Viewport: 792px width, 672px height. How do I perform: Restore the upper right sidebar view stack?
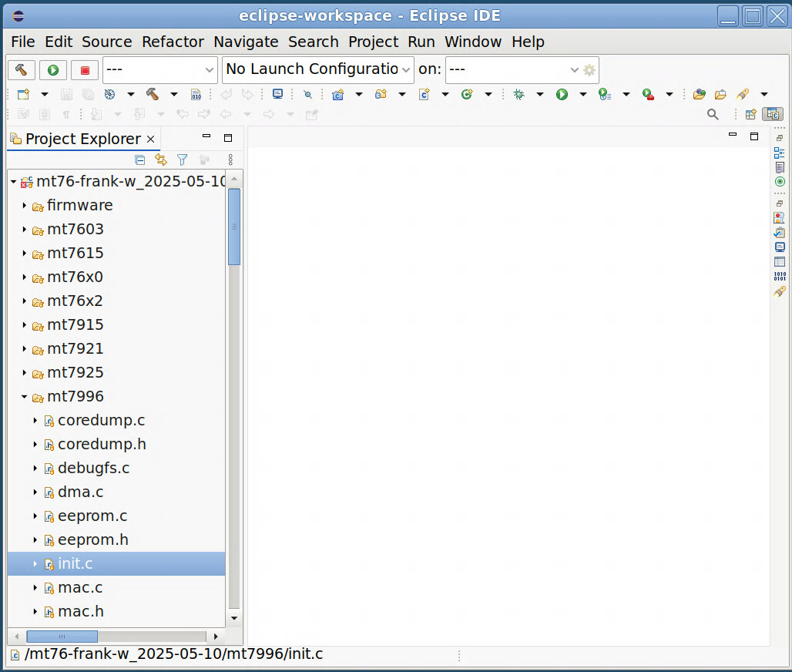780,138
